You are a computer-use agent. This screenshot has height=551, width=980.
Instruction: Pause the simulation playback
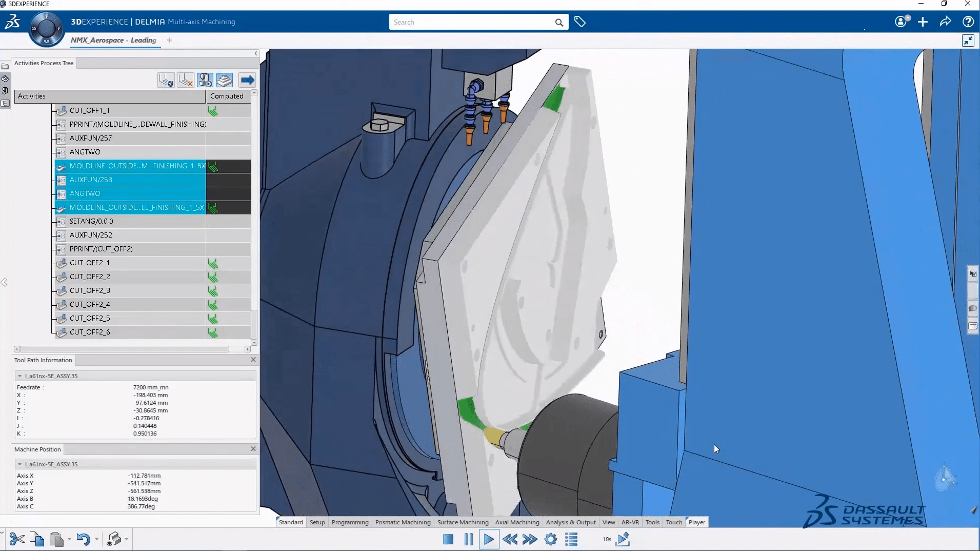(x=468, y=539)
